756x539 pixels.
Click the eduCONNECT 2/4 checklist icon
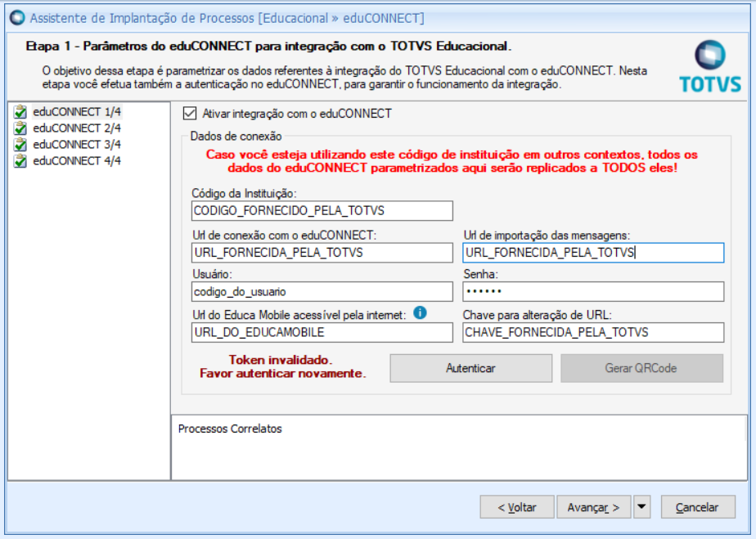tap(20, 128)
